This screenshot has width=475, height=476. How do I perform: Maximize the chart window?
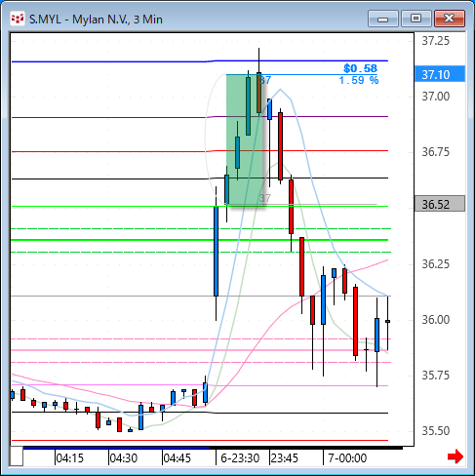coord(416,19)
